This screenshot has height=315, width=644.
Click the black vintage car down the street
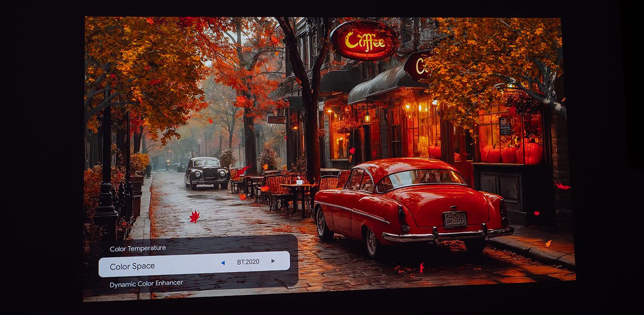[207, 172]
